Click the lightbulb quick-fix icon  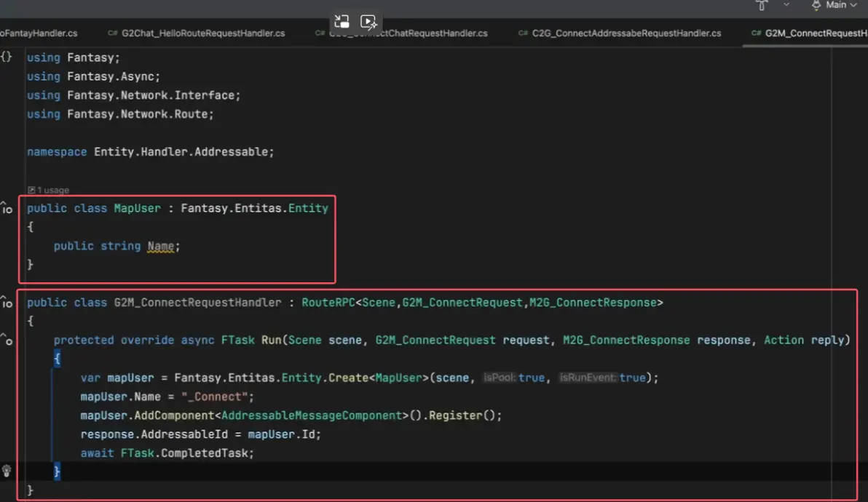coord(7,471)
